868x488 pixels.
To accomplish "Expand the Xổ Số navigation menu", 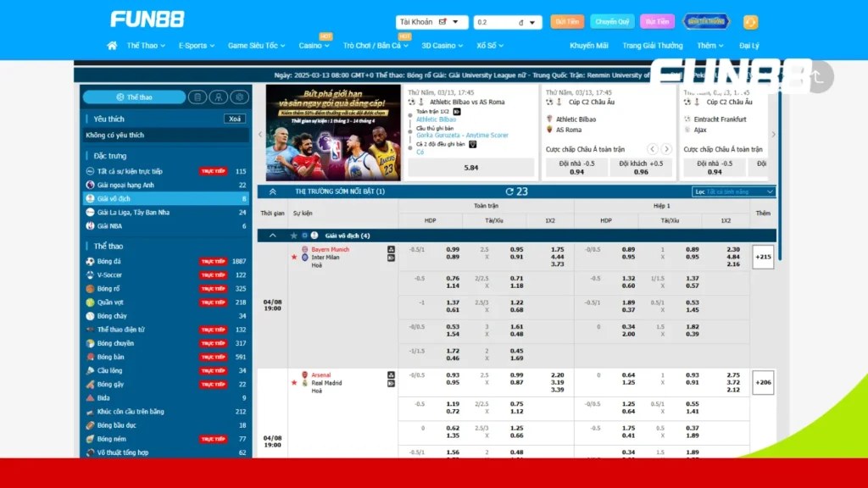I will (x=490, y=46).
